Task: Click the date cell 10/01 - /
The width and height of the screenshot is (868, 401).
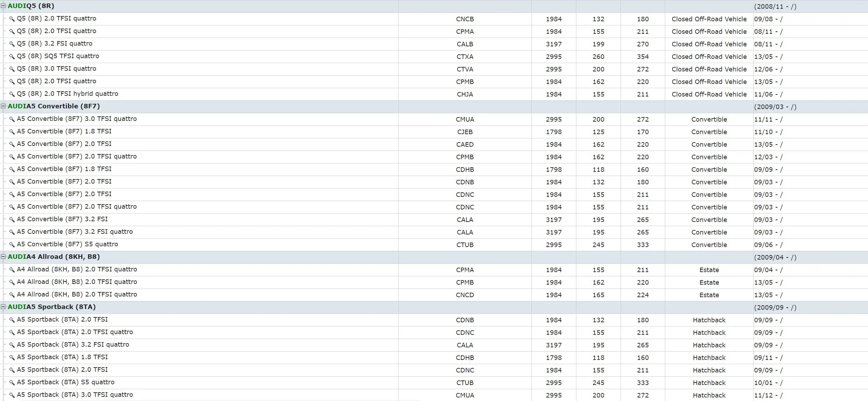Action: point(768,383)
